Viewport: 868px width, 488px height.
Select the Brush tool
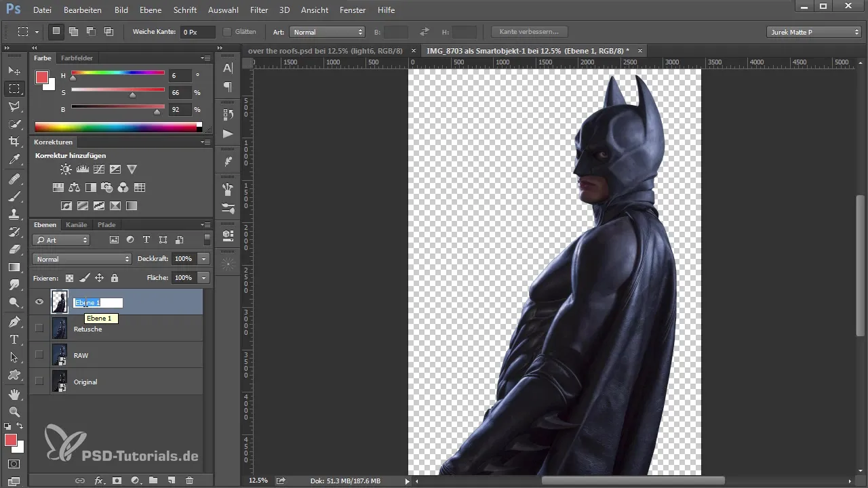click(x=14, y=197)
